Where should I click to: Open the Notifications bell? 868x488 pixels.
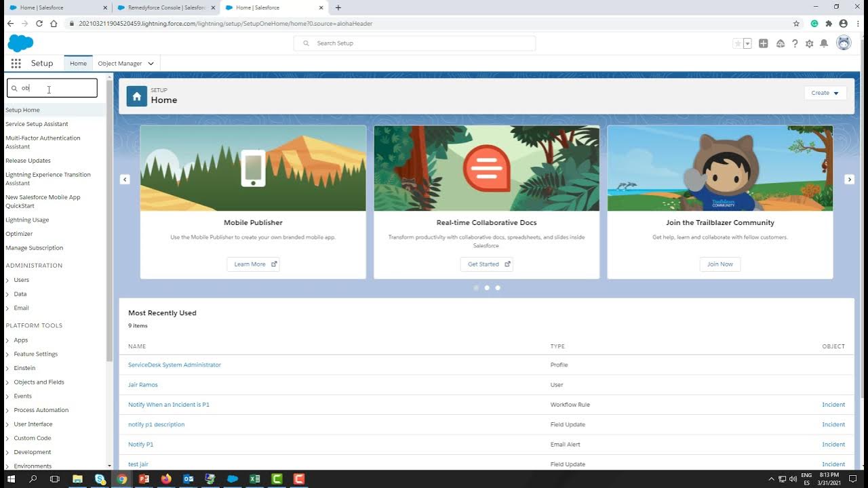[824, 43]
